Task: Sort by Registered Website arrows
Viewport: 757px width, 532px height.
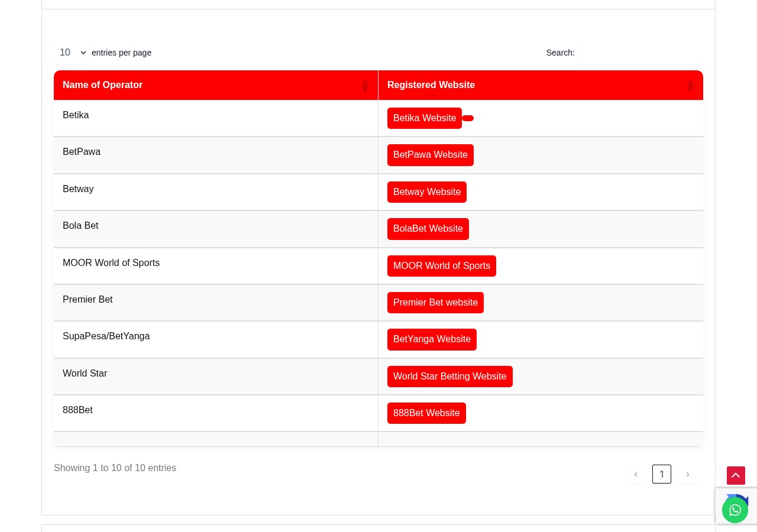Action: tap(690, 86)
